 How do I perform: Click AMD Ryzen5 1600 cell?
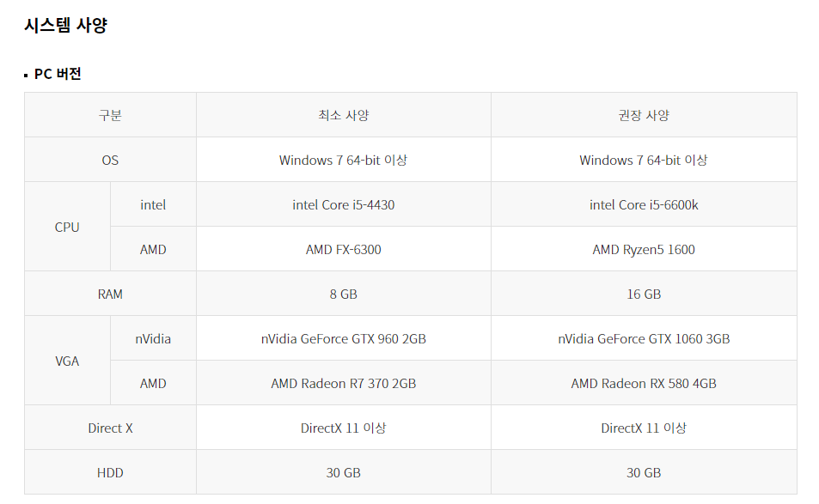point(644,249)
